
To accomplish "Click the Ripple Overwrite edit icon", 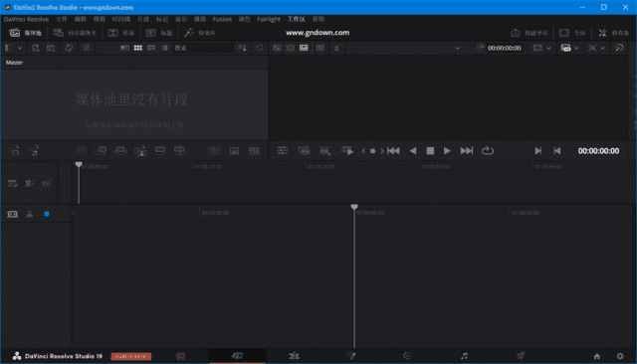I will tap(120, 151).
